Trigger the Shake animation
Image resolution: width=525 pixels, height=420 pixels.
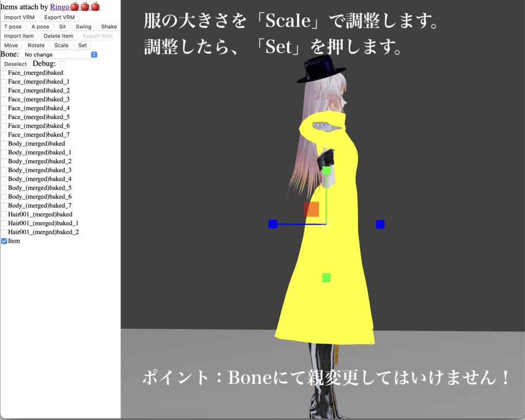click(108, 26)
